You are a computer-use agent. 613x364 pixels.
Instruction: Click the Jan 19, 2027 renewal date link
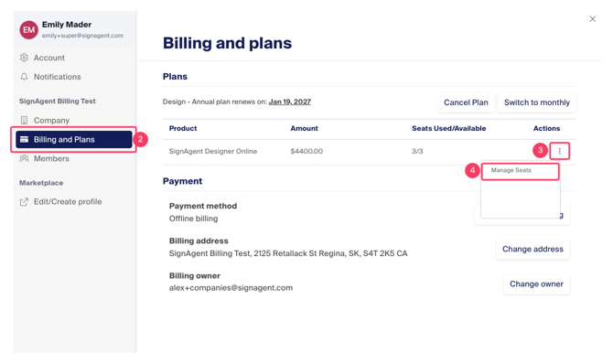point(290,102)
